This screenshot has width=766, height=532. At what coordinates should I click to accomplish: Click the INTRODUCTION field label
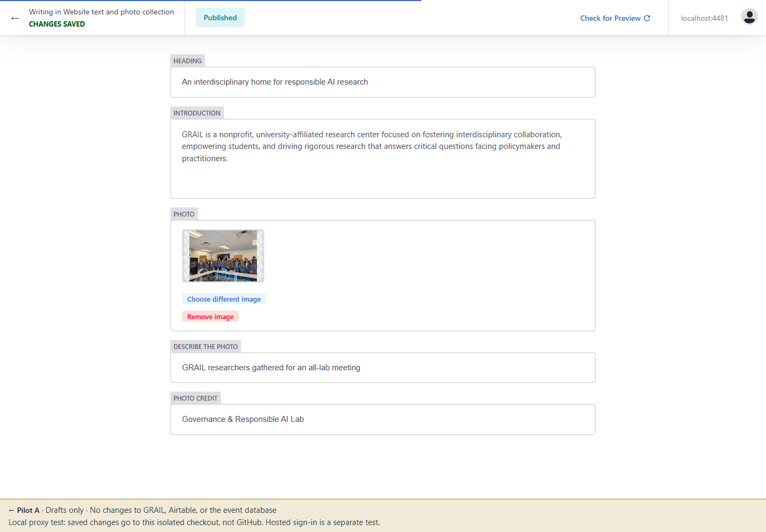(x=197, y=113)
